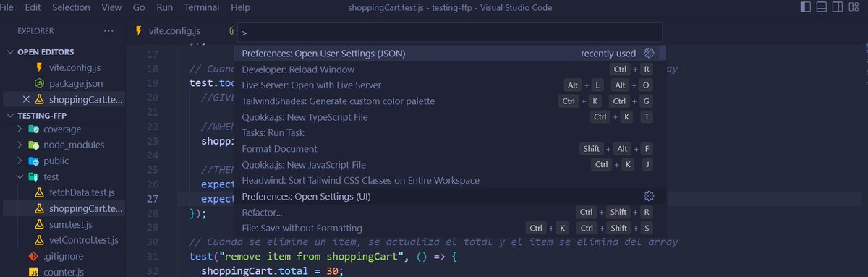Configure keybinding gear for Open User Settings JSON
The width and height of the screenshot is (868, 277).
(649, 54)
